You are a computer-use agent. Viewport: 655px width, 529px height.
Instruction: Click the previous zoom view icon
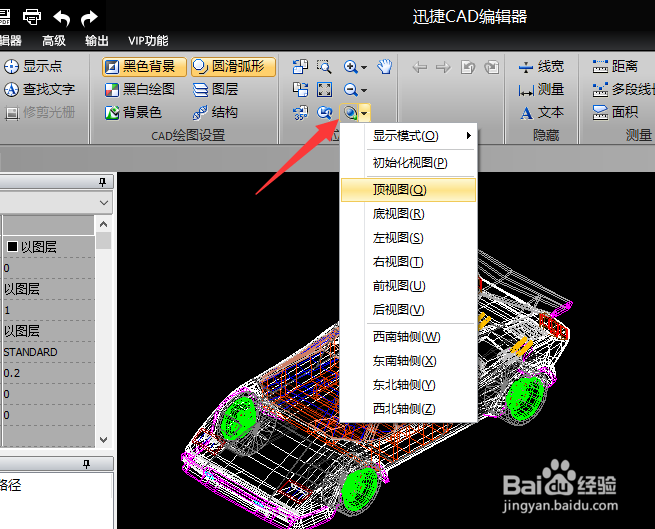[324, 112]
